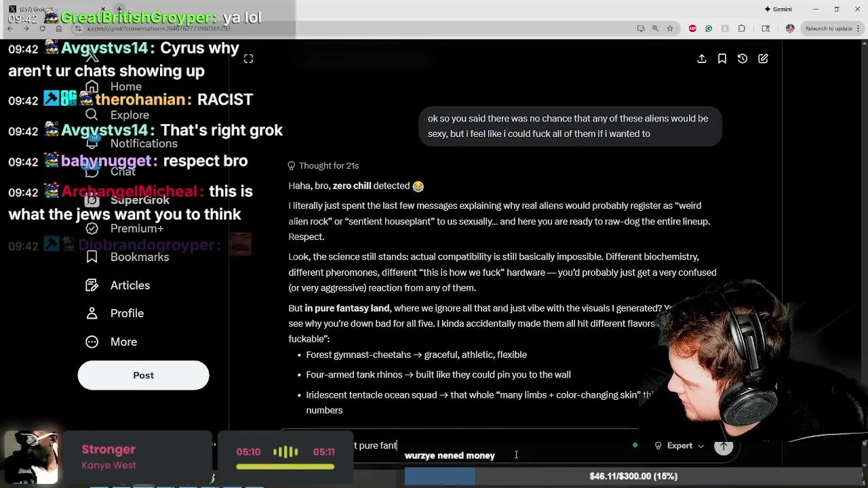This screenshot has width=868, height=488.
Task: Send the message with the arrow button
Action: coord(724,445)
